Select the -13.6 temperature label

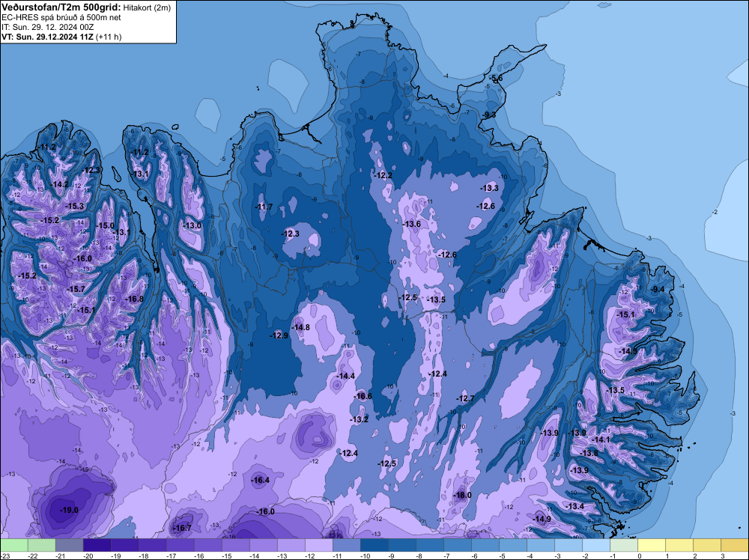(412, 224)
